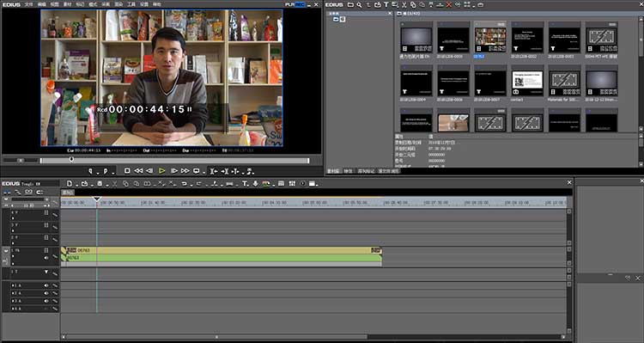
Task: Click the Set In point button
Action: pyautogui.click(x=90, y=171)
